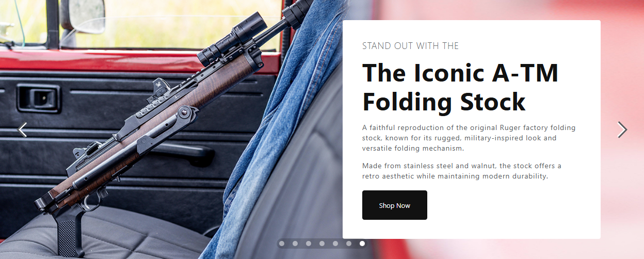Screen dimensions: 644x259
Task: Click the car door handle in the photo
Action: (38, 98)
